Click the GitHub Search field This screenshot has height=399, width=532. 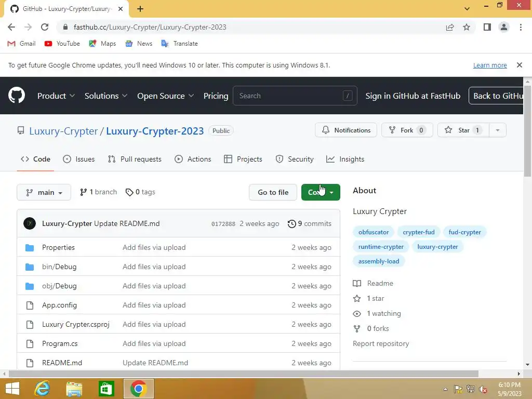pyautogui.click(x=295, y=96)
